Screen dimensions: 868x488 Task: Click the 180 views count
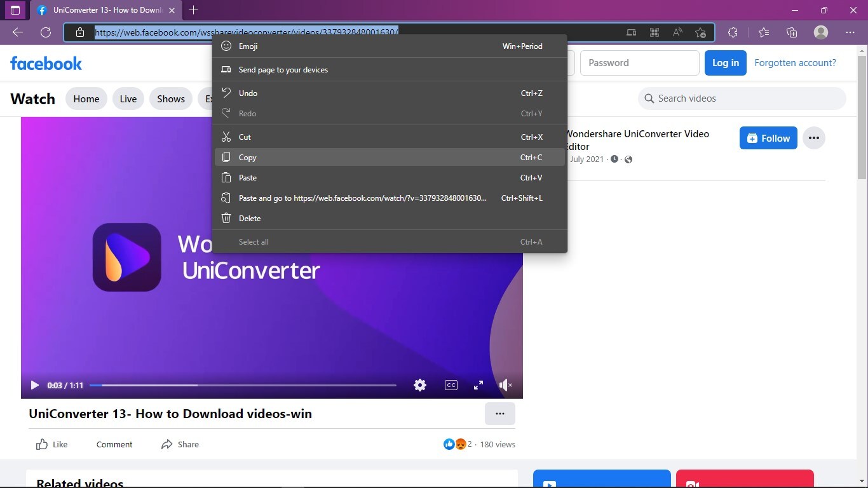498,444
